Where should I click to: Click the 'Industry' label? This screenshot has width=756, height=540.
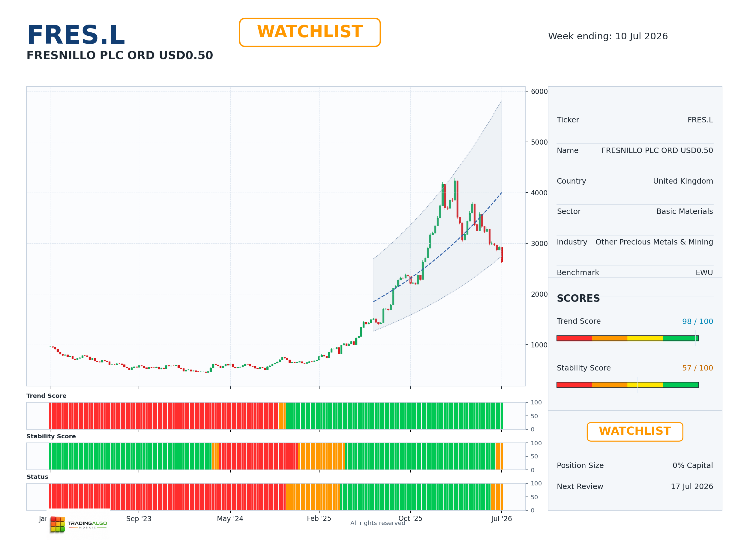tap(572, 242)
